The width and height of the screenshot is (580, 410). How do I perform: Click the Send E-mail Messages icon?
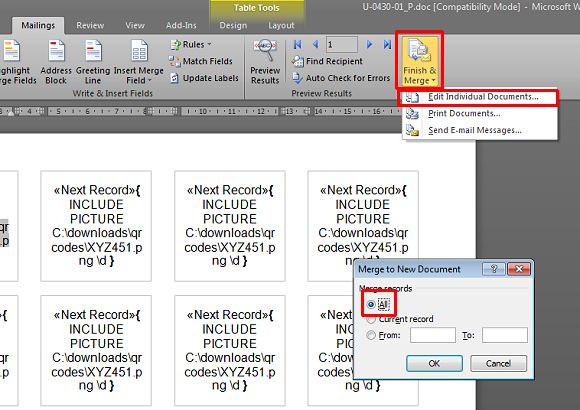(412, 130)
